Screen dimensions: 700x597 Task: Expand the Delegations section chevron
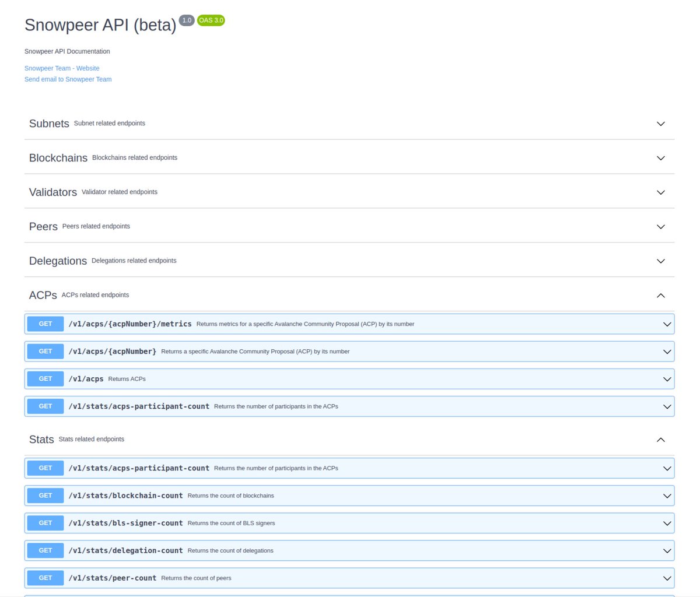pyautogui.click(x=660, y=261)
